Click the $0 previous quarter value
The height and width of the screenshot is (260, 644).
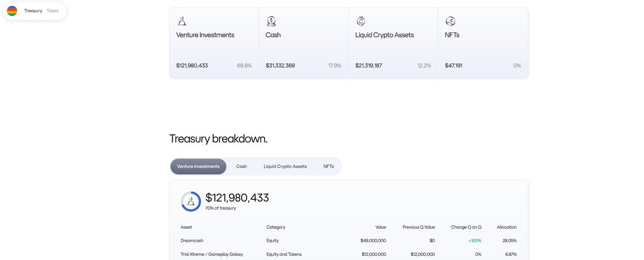(432, 241)
